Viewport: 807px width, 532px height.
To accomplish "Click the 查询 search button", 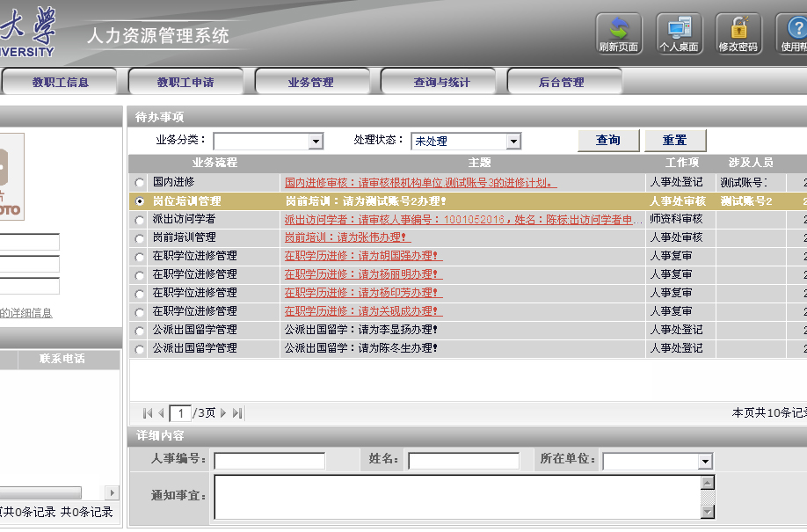I will [x=608, y=141].
